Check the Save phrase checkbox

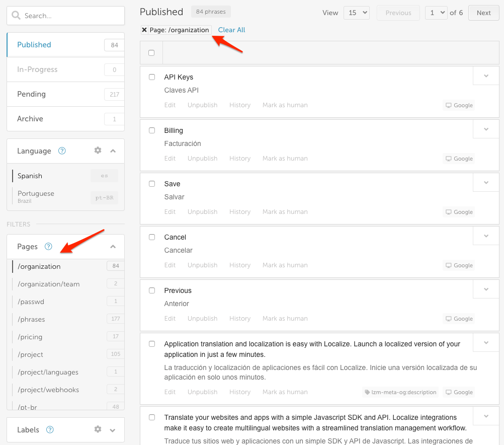152,184
